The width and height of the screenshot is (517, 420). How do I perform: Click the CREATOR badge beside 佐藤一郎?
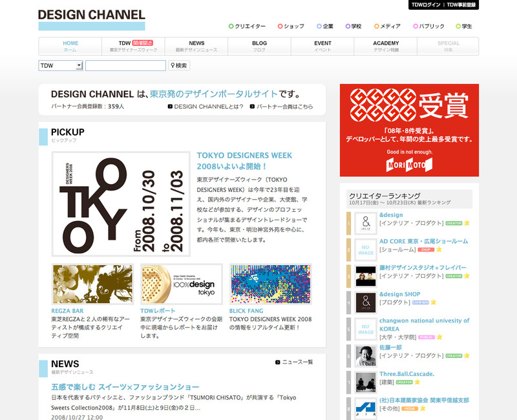[x=454, y=356]
